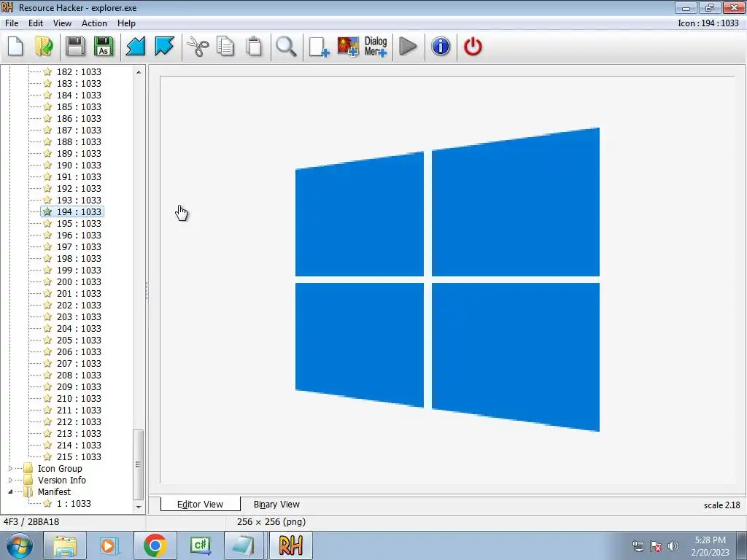Click the red power exit icon
Image resolution: width=747 pixels, height=560 pixels.
point(473,47)
